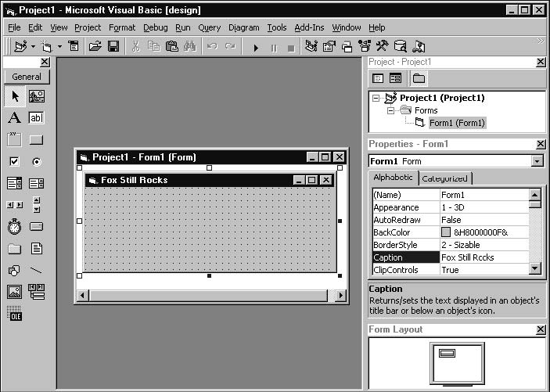550x392 pixels.
Task: Select the DriveListBox control tool
Action: [37, 227]
